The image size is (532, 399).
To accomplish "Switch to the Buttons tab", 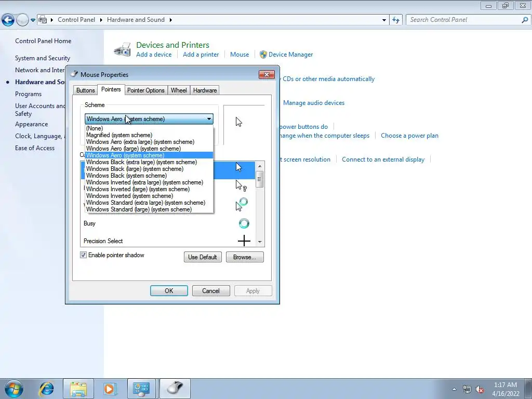I will pyautogui.click(x=86, y=90).
